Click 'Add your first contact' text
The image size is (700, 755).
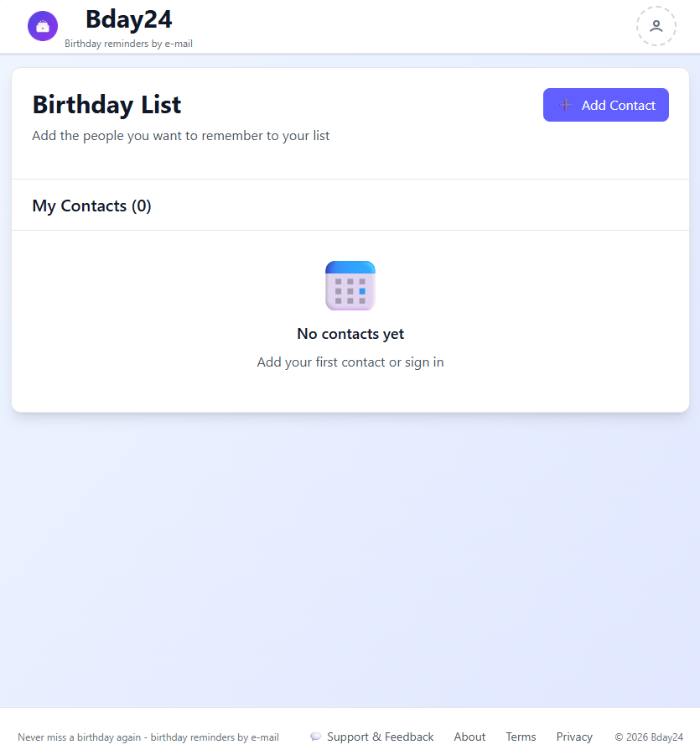[x=319, y=362]
